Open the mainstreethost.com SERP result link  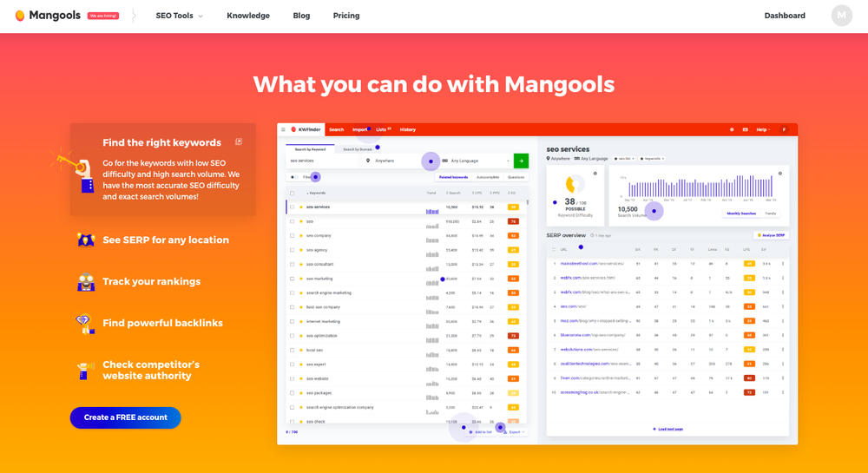(x=592, y=264)
